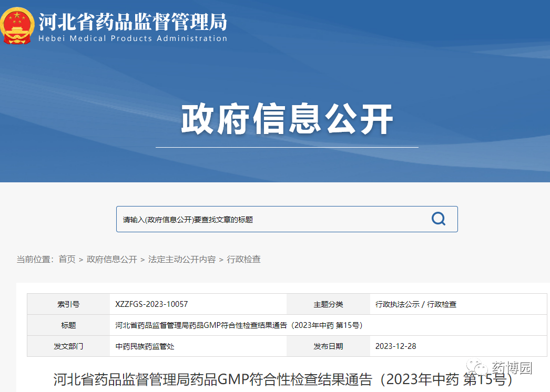Click the 标题 label cell
Image resolution: width=550 pixels, height=392 pixels.
(68, 325)
